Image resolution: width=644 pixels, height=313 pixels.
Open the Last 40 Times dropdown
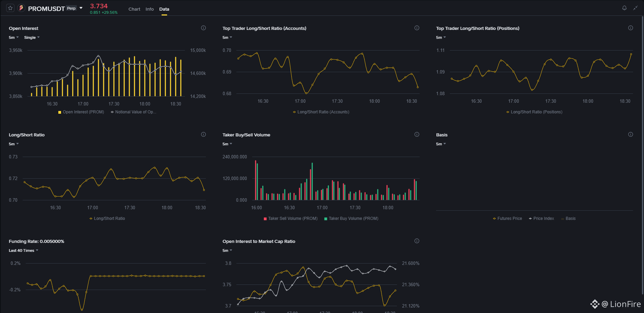click(x=24, y=250)
